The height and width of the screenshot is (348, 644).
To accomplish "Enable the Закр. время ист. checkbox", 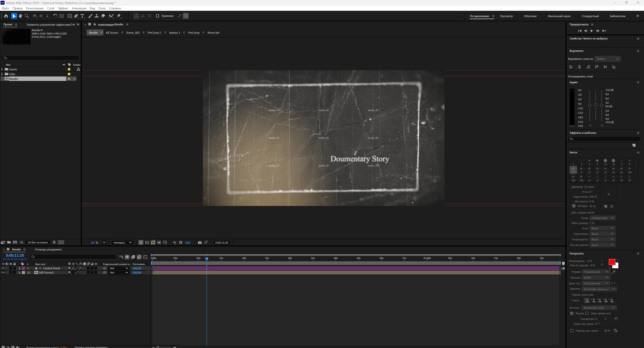I will click(587, 313).
